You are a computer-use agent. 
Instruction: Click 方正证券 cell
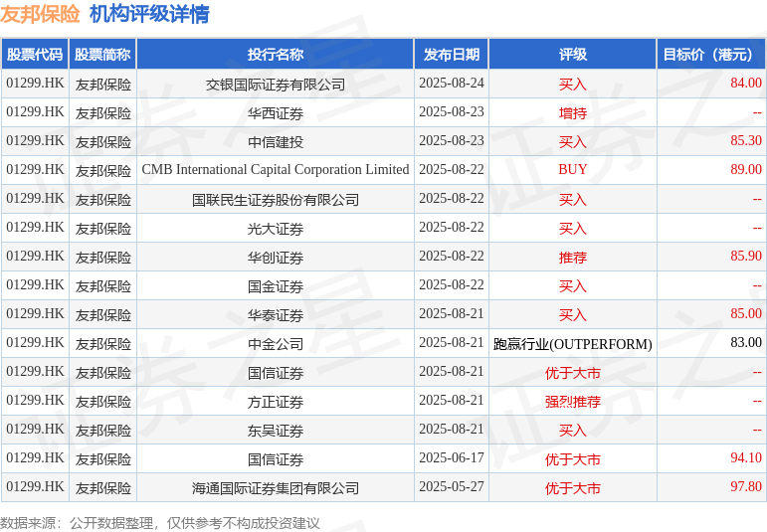[x=276, y=402]
